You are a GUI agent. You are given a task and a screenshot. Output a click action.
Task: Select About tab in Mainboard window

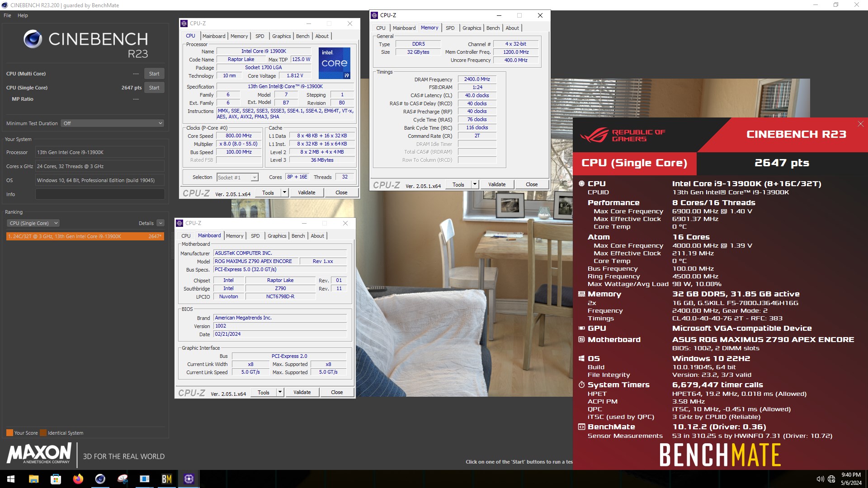coord(317,236)
